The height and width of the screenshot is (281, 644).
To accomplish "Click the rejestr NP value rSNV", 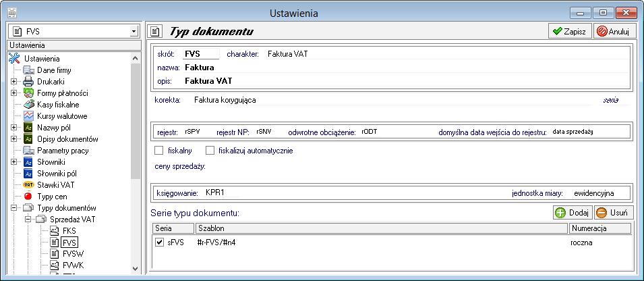I will pos(263,132).
